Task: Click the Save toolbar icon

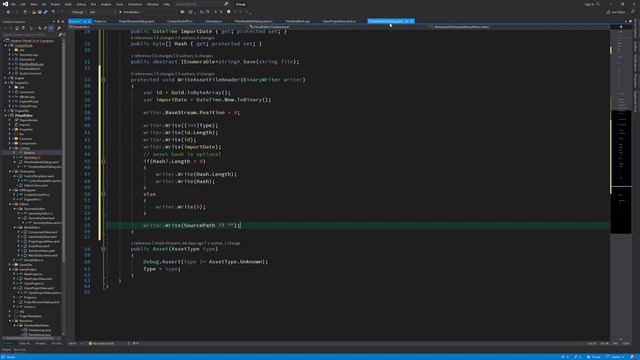Action: [x=40, y=12]
